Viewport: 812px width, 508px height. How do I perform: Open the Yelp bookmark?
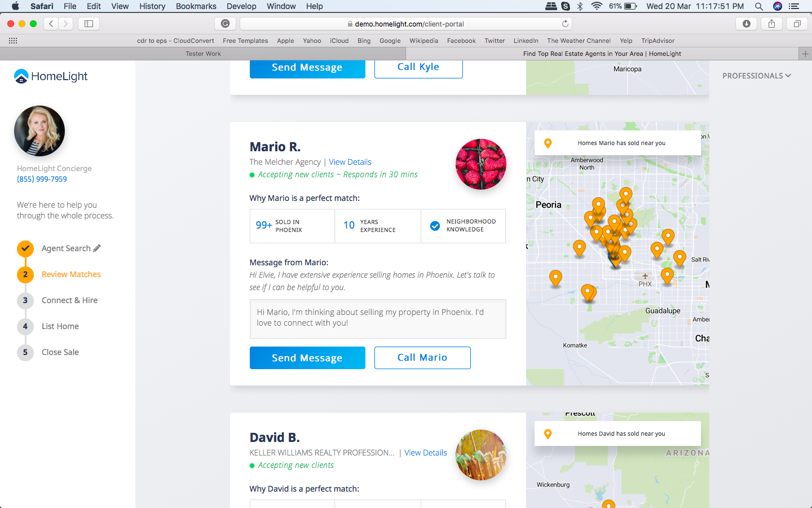(x=626, y=41)
